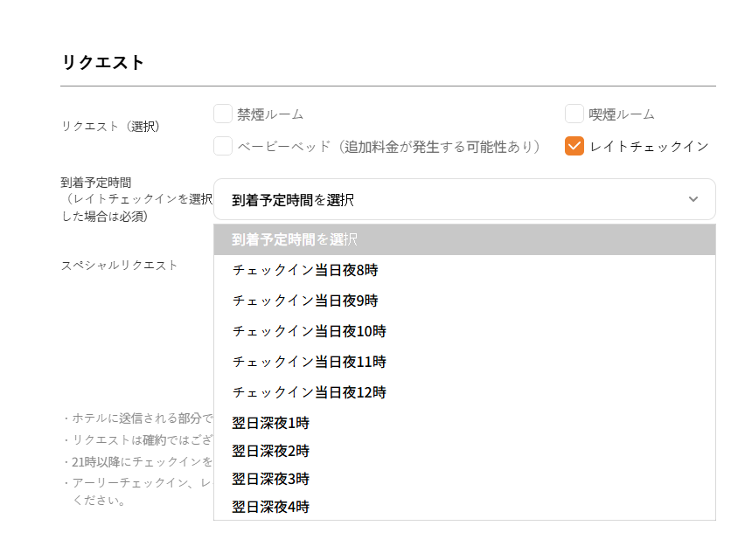Collapse the 到着予定時間 dropdown chevron
The width and height of the screenshot is (738, 560).
pyautogui.click(x=693, y=199)
